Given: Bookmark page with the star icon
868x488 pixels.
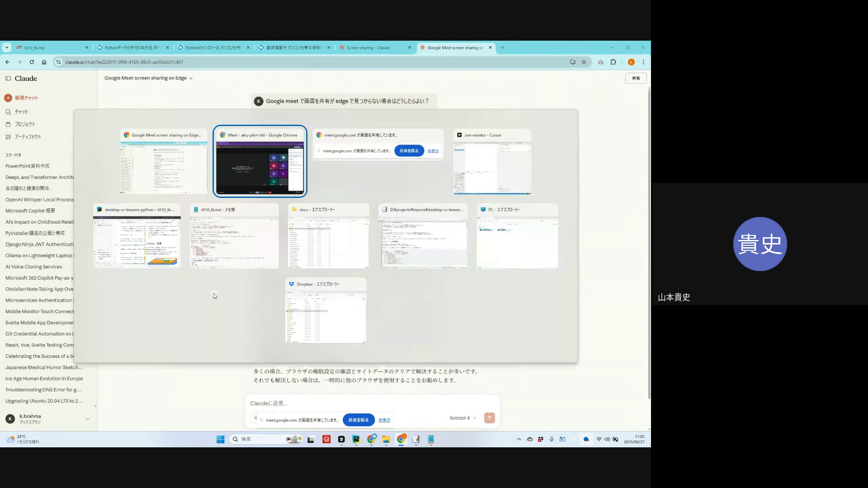Looking at the screenshot, I should pos(584,62).
